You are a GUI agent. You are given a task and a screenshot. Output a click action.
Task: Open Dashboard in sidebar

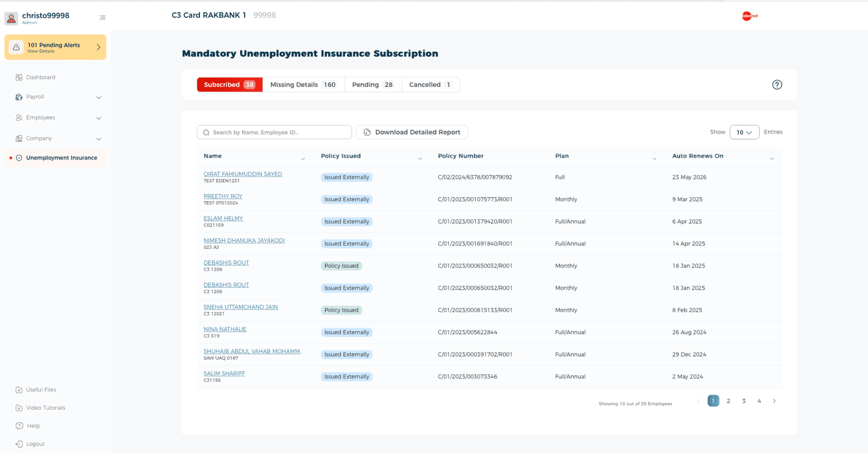click(41, 77)
